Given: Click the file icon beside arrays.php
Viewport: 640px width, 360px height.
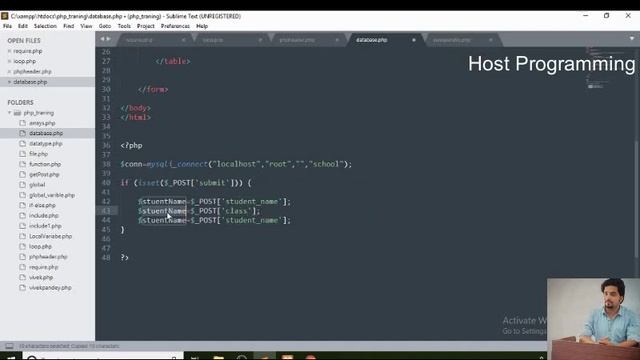Looking at the screenshot, I should (x=22, y=123).
